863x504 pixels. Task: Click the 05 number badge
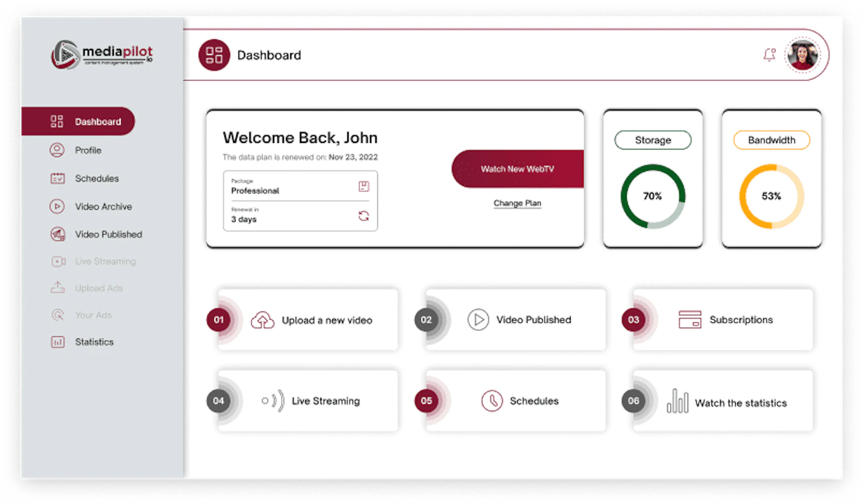click(x=426, y=401)
